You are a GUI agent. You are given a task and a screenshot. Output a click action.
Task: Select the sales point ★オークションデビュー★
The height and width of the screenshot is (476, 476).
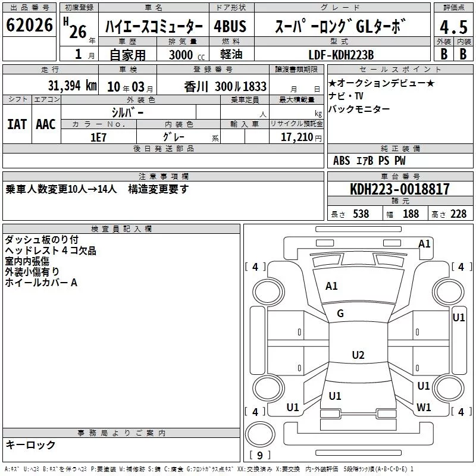[381, 83]
